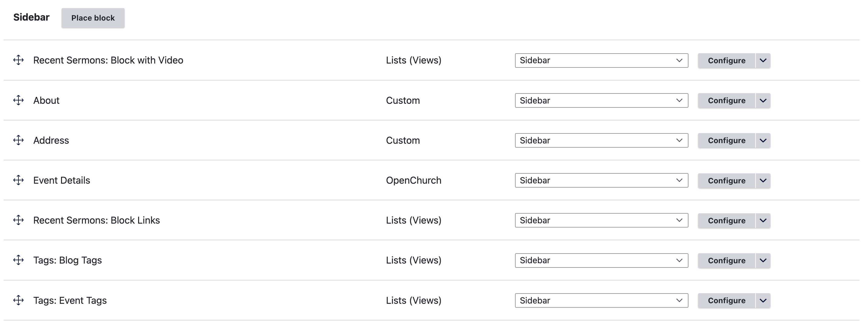
Task: Click drag handle for Recent Sermons: Block with Video
Action: click(x=18, y=61)
